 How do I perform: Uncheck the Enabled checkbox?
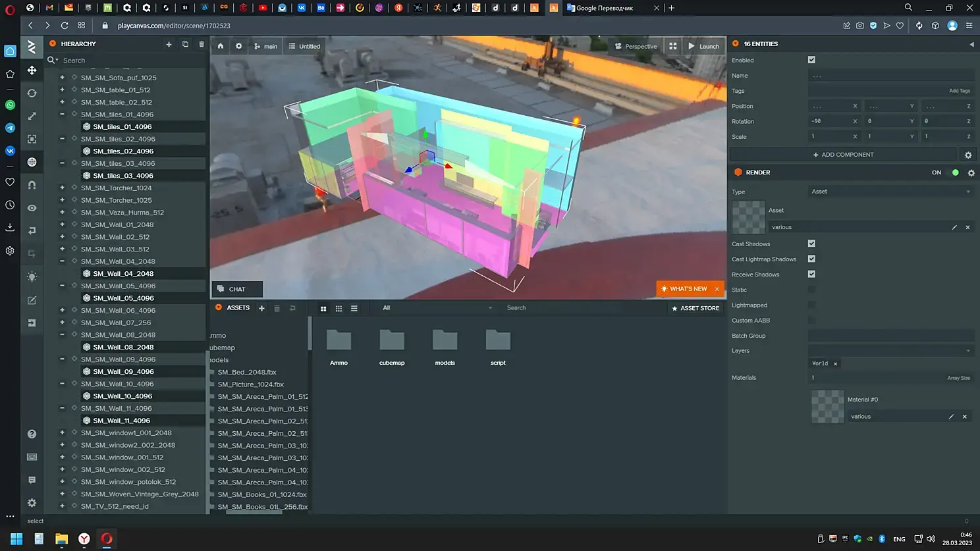pyautogui.click(x=811, y=60)
